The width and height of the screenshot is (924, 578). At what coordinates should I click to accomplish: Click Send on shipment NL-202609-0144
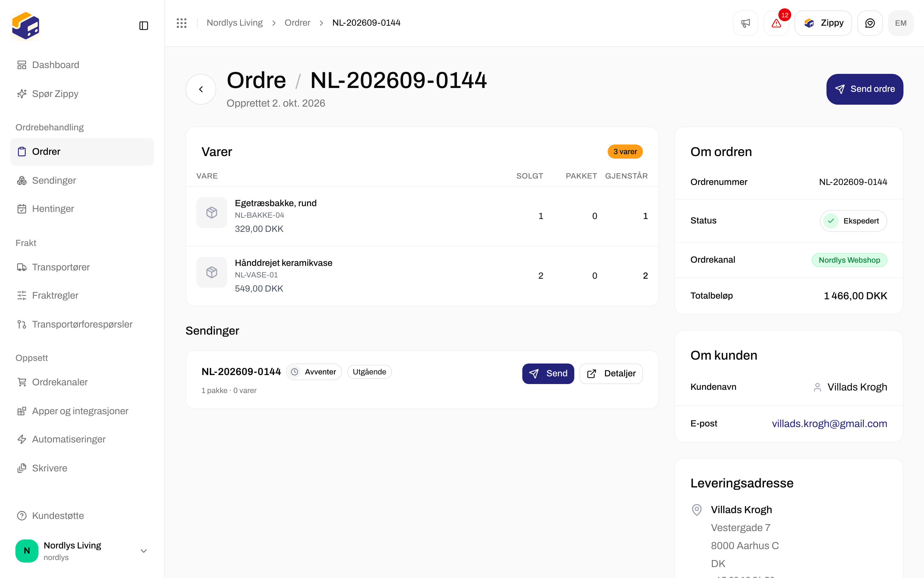pyautogui.click(x=548, y=373)
